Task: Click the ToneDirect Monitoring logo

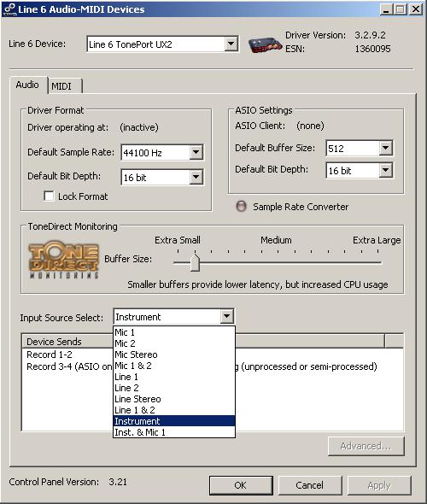Action: pos(63,260)
